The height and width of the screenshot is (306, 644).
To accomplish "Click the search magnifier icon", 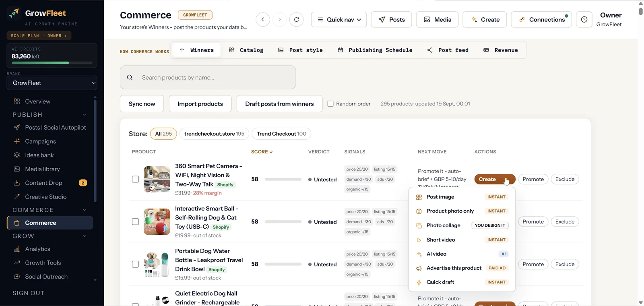I will pos(130,77).
